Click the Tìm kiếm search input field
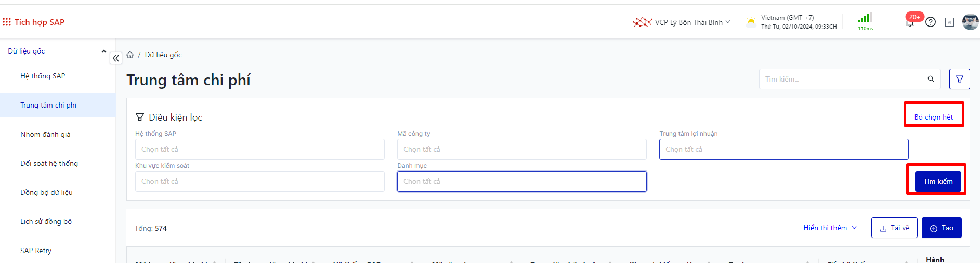The image size is (980, 263). tap(842, 79)
